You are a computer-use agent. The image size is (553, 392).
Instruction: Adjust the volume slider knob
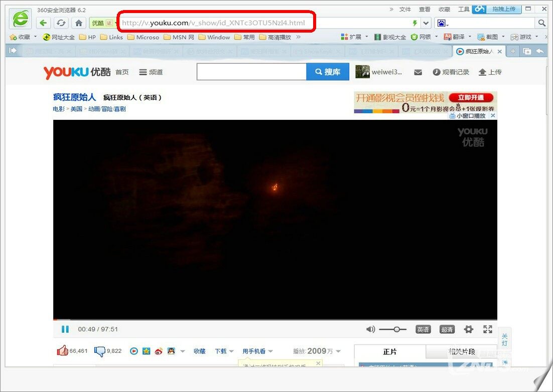(397, 329)
